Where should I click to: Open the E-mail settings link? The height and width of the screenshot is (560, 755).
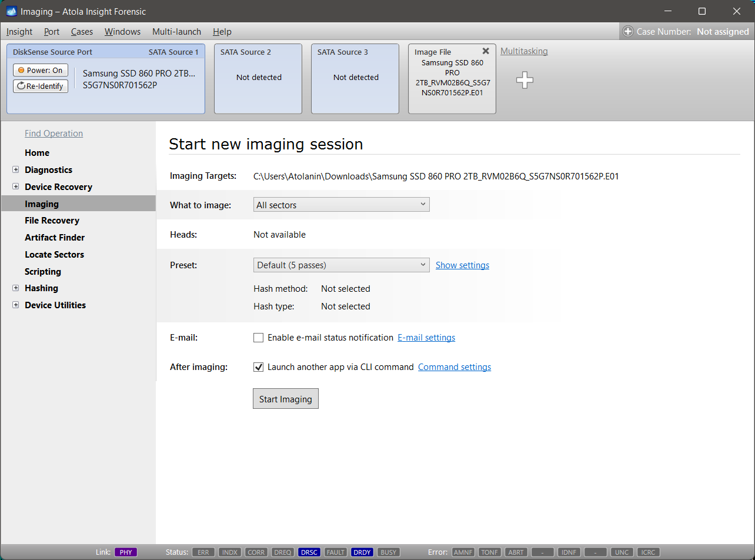(x=426, y=338)
